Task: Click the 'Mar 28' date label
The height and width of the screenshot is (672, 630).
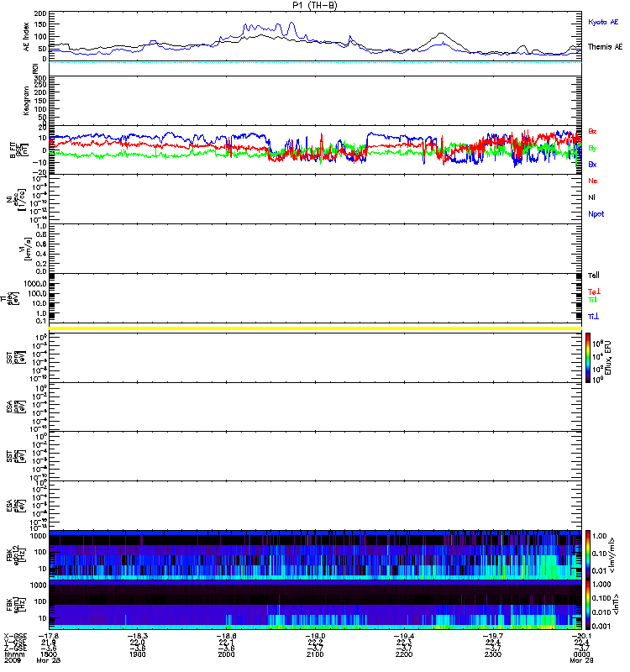Action: pyautogui.click(x=49, y=660)
